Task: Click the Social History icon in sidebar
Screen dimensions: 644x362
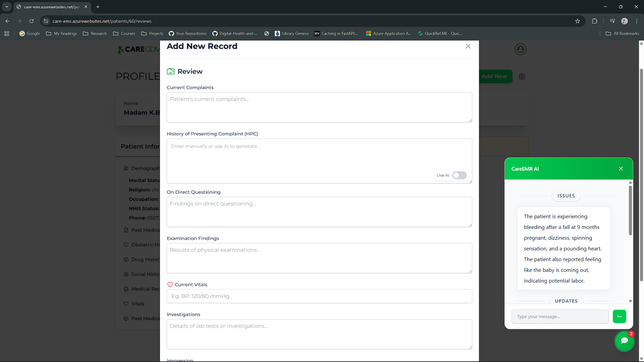Action: 126,274
